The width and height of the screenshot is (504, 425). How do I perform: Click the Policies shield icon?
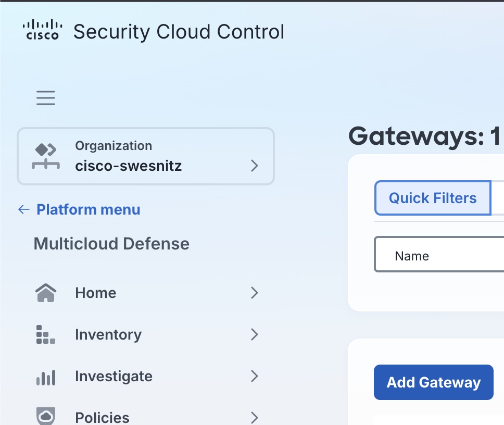[x=46, y=416]
